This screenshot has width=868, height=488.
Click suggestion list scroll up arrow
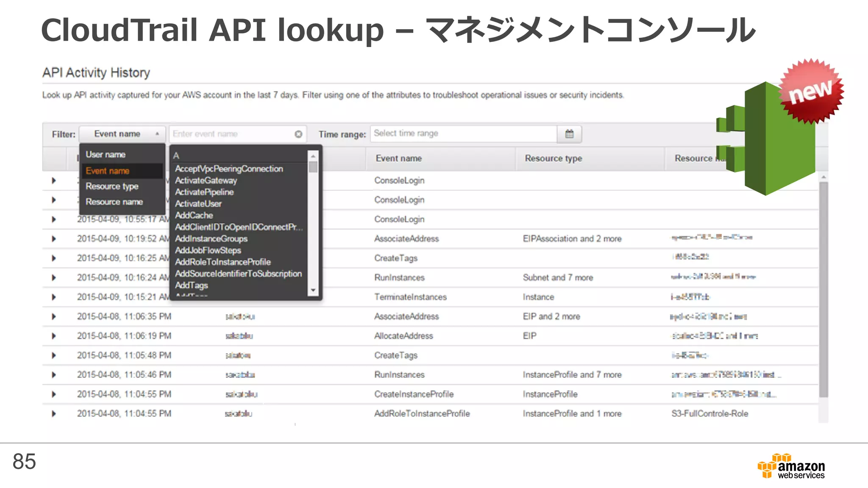pyautogui.click(x=313, y=156)
